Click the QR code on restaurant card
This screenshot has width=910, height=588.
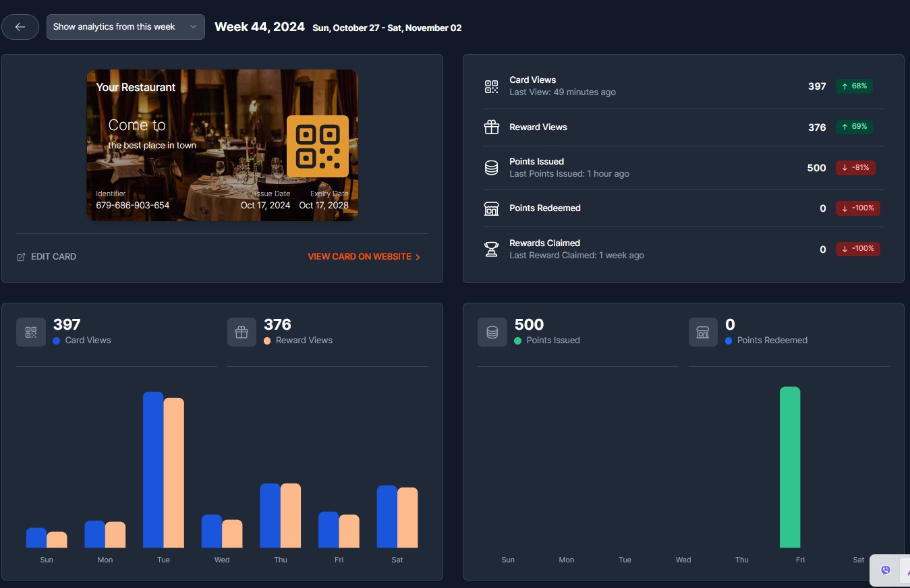pyautogui.click(x=317, y=146)
